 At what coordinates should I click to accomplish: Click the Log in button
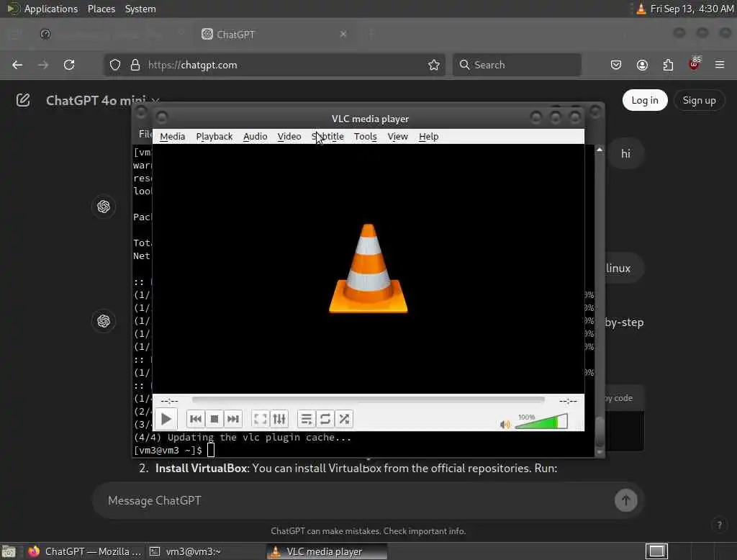(645, 100)
